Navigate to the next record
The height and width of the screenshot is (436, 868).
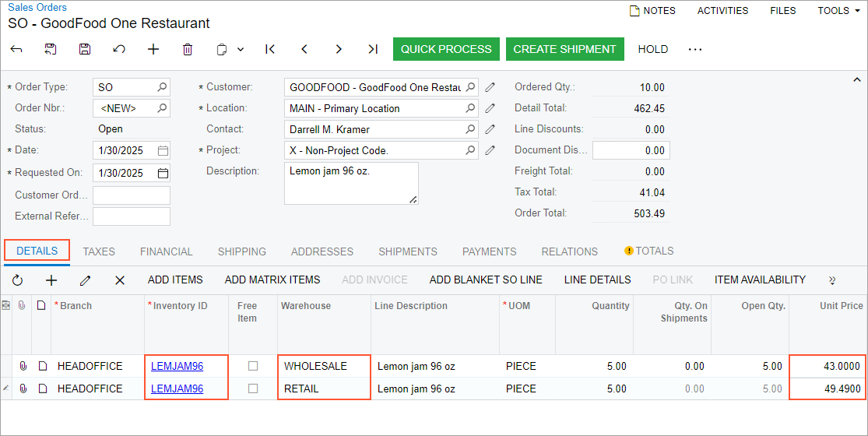(339, 49)
